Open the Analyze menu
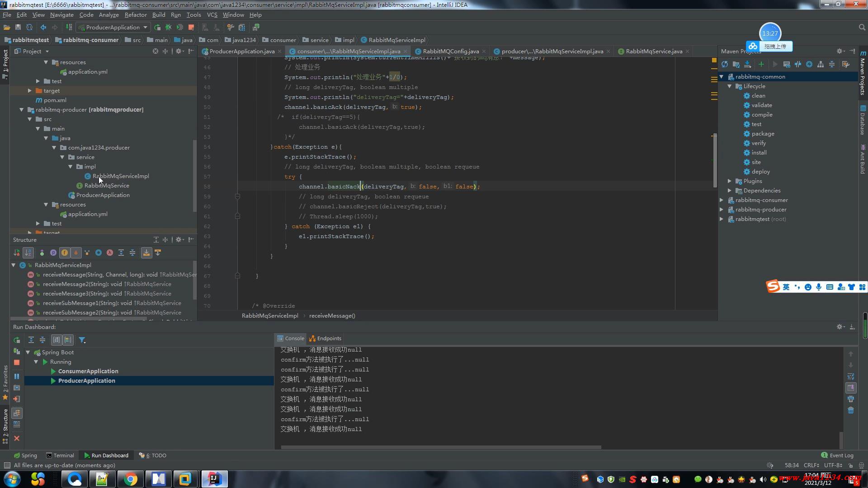868x488 pixels. [109, 14]
